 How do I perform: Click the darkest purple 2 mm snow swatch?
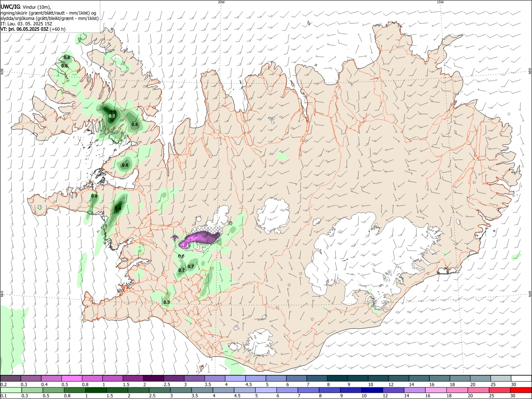(153, 379)
